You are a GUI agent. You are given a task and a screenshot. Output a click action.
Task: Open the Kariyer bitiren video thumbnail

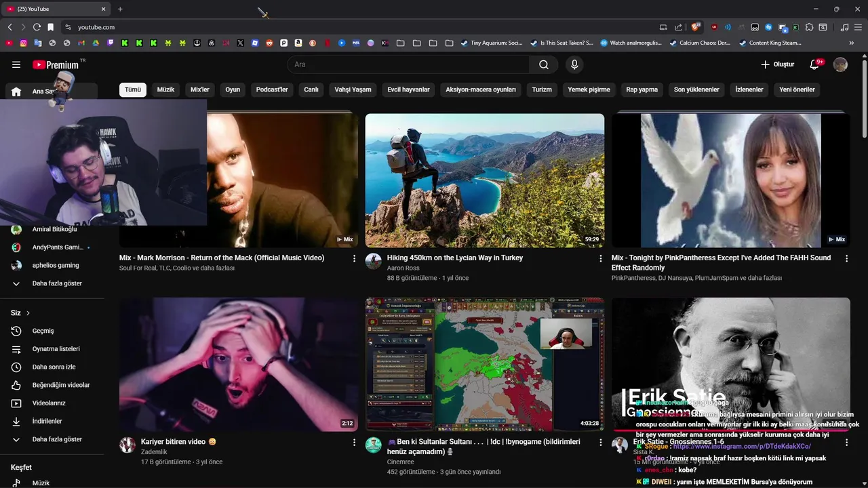(239, 364)
